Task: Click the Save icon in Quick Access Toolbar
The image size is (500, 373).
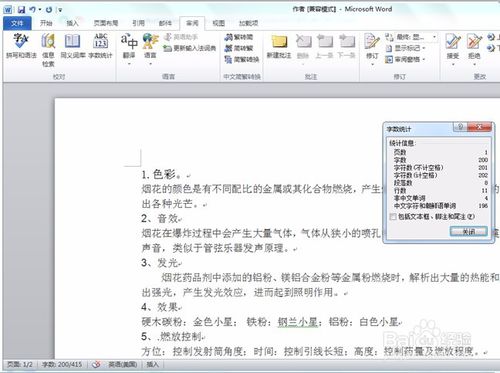Action: pos(21,10)
